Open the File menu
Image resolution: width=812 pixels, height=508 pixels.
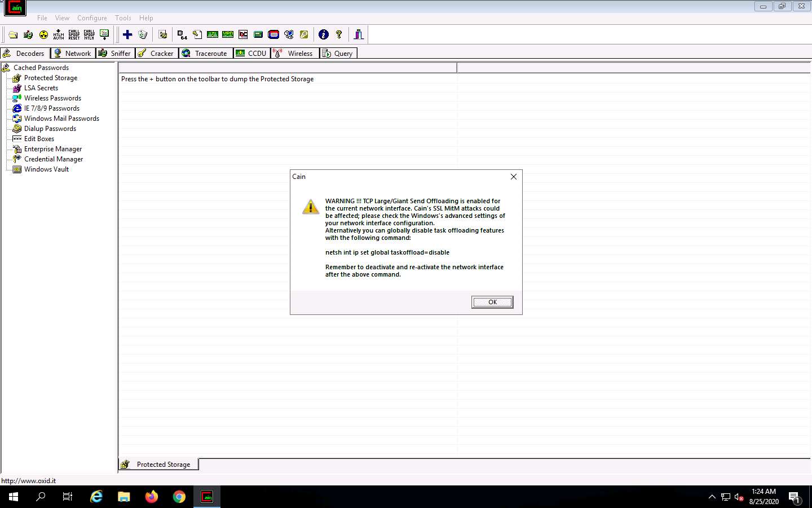coord(42,18)
